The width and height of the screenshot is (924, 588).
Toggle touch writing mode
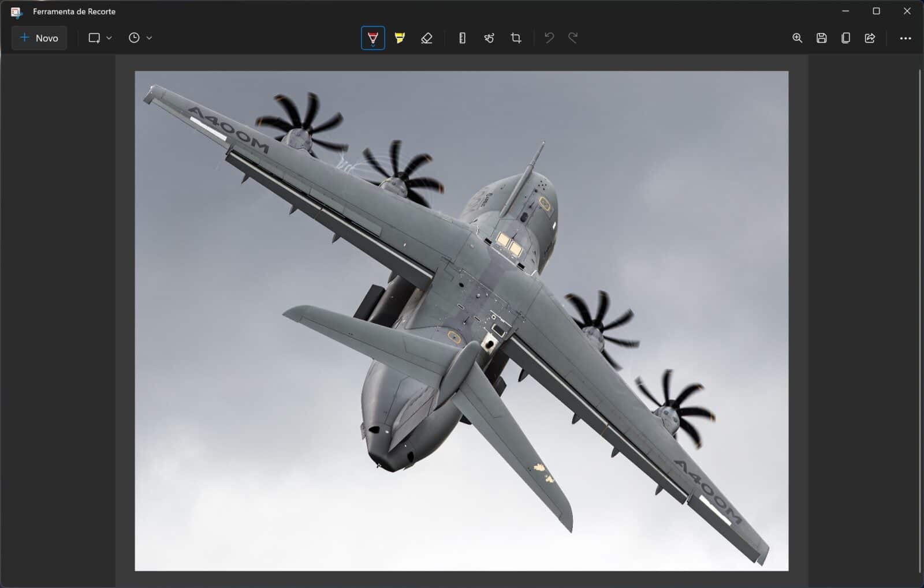pos(489,38)
